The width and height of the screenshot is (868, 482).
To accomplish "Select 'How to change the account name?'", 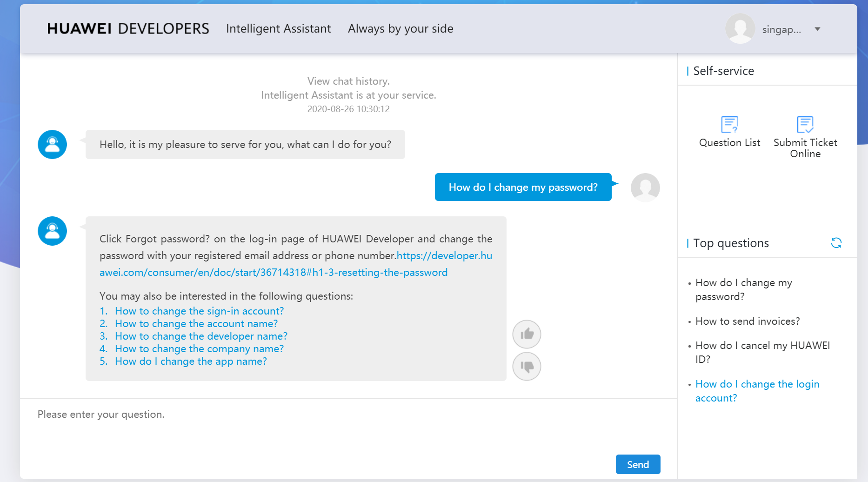I will [196, 324].
